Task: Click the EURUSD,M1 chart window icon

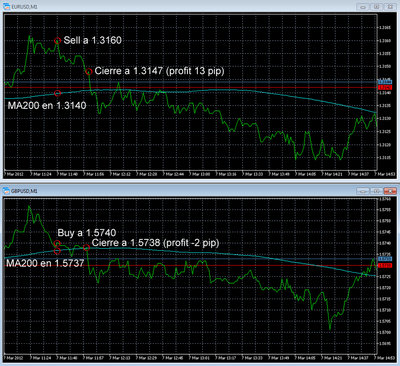Action: [6, 6]
